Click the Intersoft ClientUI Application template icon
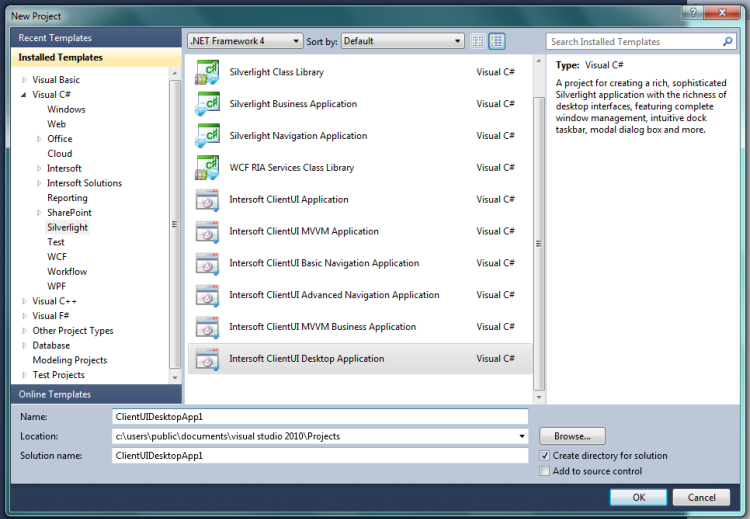This screenshot has height=519, width=750. pyautogui.click(x=207, y=200)
